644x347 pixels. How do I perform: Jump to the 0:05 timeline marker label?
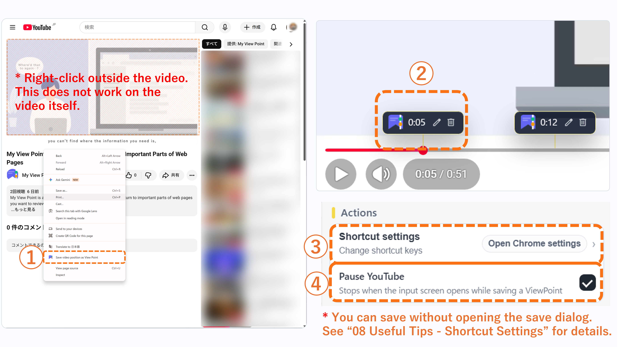tap(417, 122)
